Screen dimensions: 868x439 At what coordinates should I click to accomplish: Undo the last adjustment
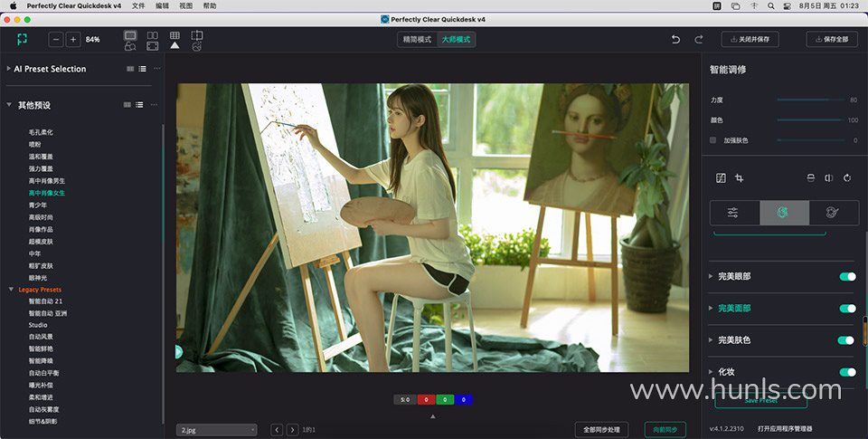click(675, 39)
